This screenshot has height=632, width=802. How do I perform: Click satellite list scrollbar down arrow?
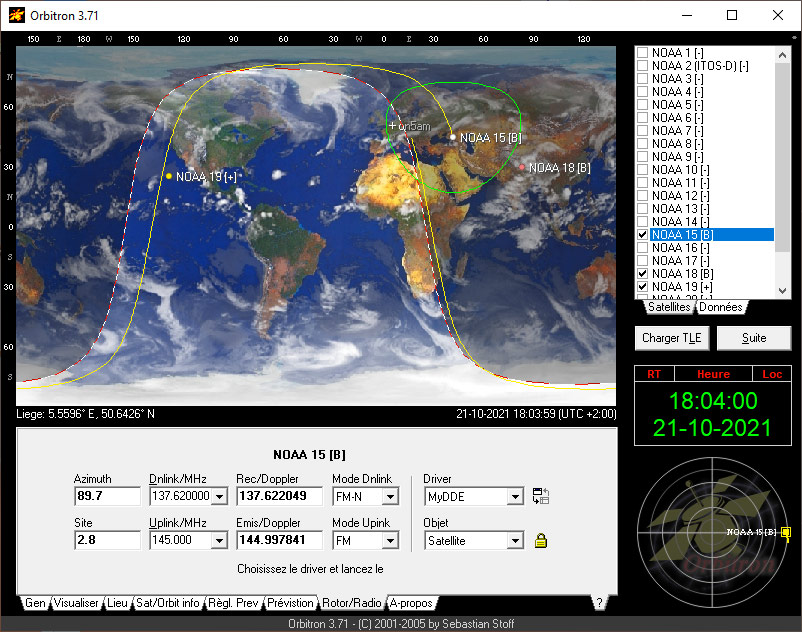click(x=782, y=290)
